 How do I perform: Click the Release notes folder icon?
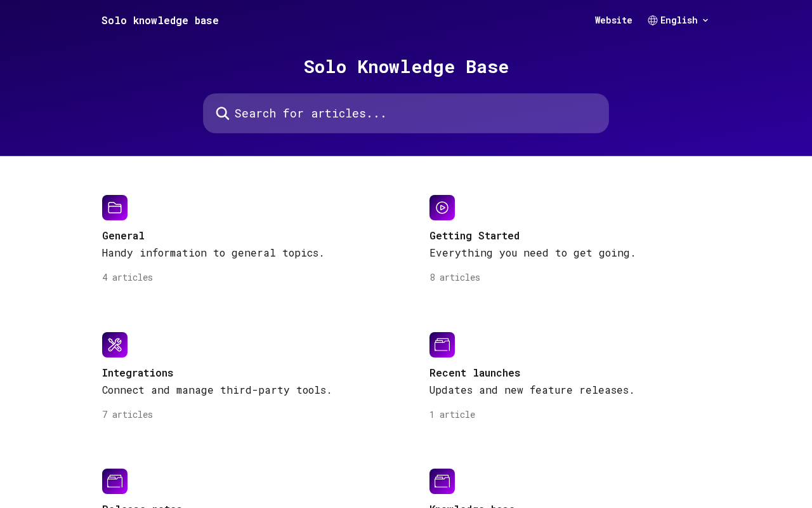coord(115,481)
